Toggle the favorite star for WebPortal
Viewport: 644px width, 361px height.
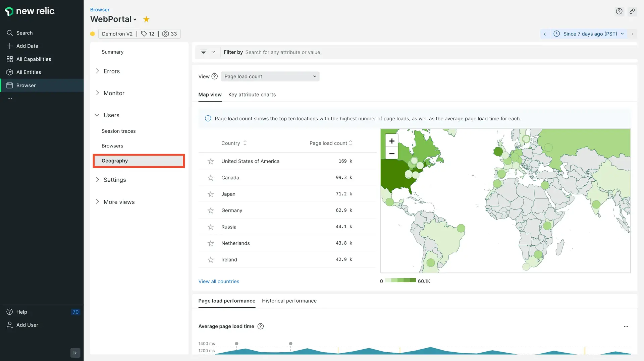146,19
